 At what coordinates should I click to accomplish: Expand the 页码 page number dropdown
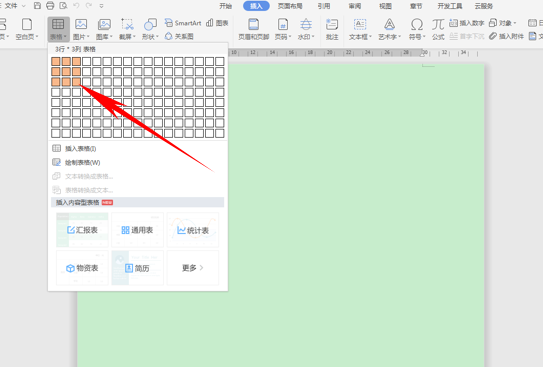(290, 37)
